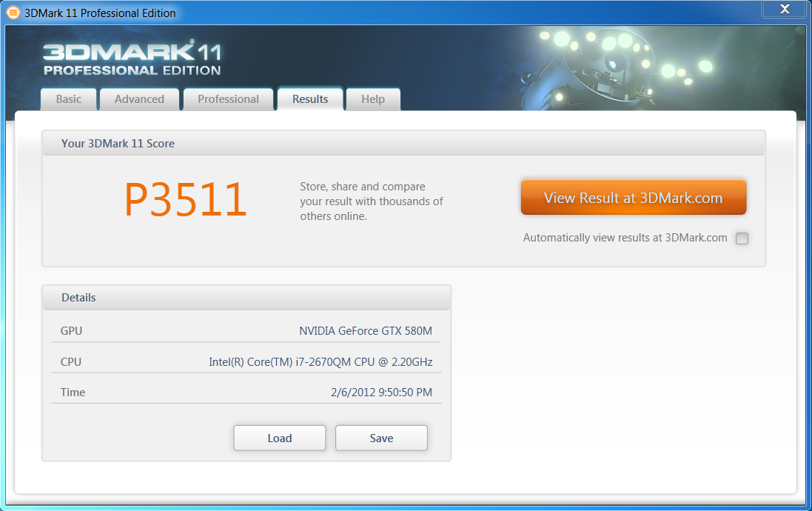
Task: Open the Basic tab
Action: click(68, 99)
